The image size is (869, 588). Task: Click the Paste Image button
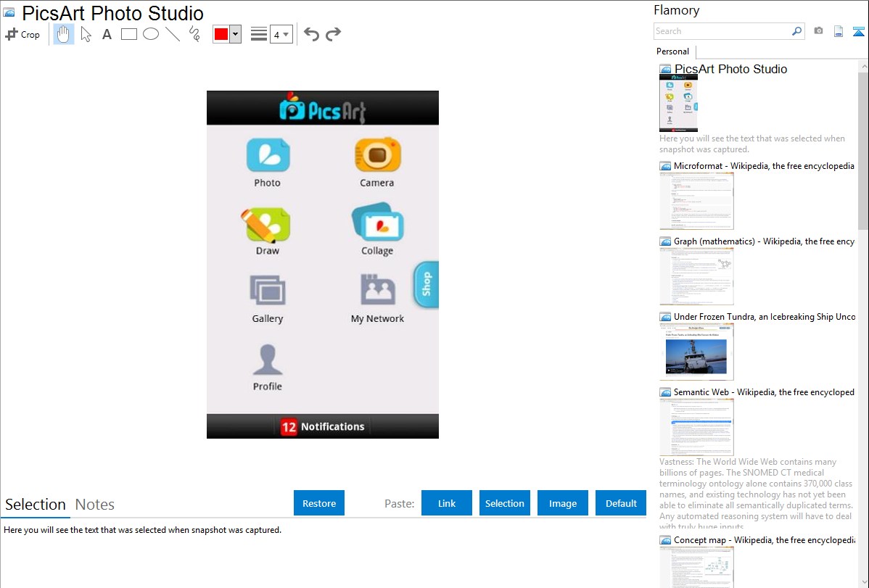click(562, 503)
